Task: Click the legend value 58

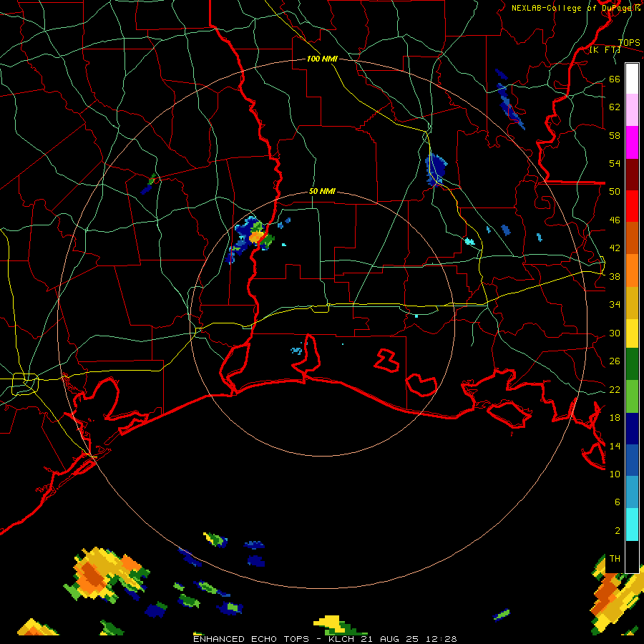Action: [615, 135]
